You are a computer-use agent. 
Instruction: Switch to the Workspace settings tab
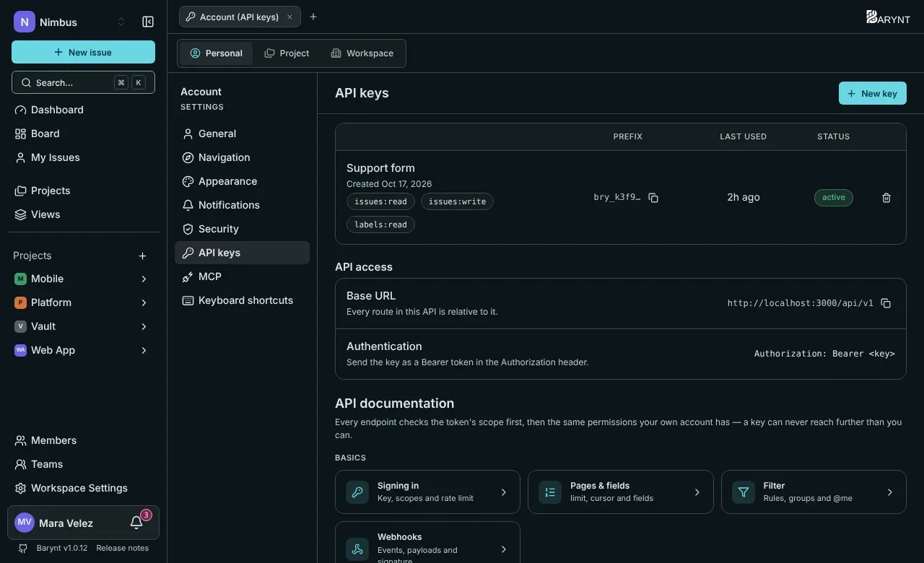coord(362,53)
